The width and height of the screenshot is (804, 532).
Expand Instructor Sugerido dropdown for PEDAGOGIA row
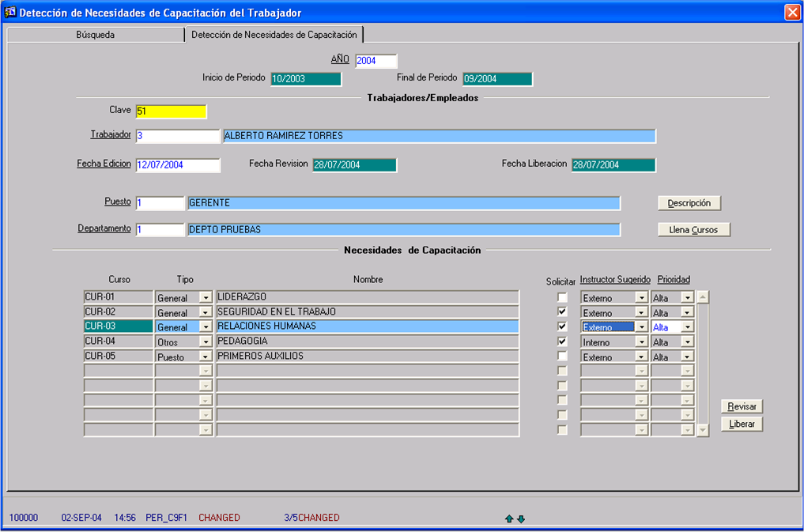coord(641,342)
